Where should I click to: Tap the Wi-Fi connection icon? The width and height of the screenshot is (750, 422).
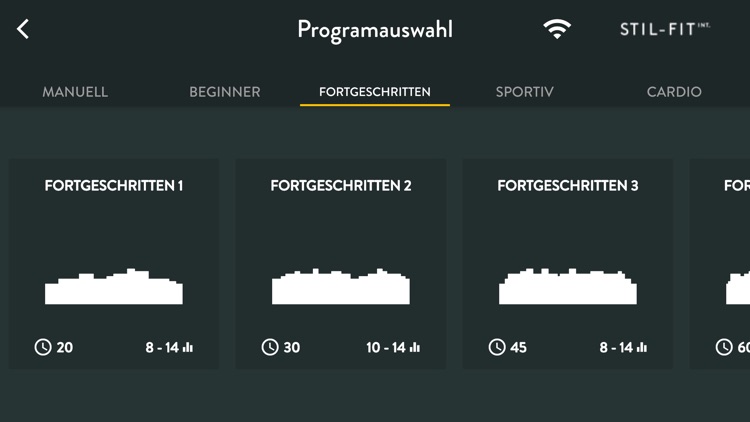click(x=557, y=29)
